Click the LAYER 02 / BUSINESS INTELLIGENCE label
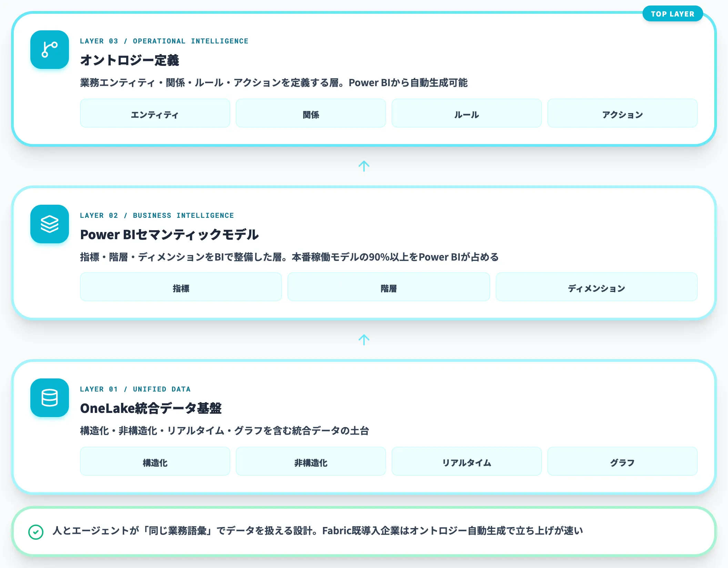 (157, 215)
